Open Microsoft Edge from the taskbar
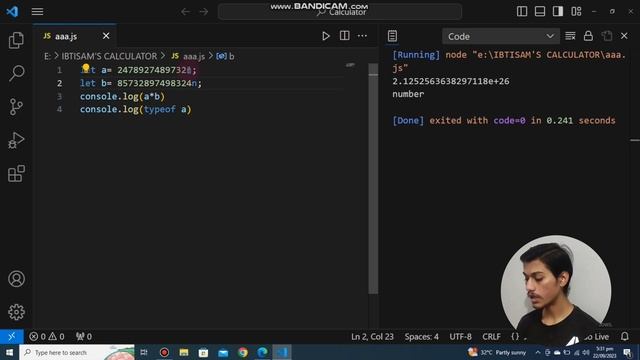Image resolution: width=640 pixels, height=360 pixels. point(262,352)
